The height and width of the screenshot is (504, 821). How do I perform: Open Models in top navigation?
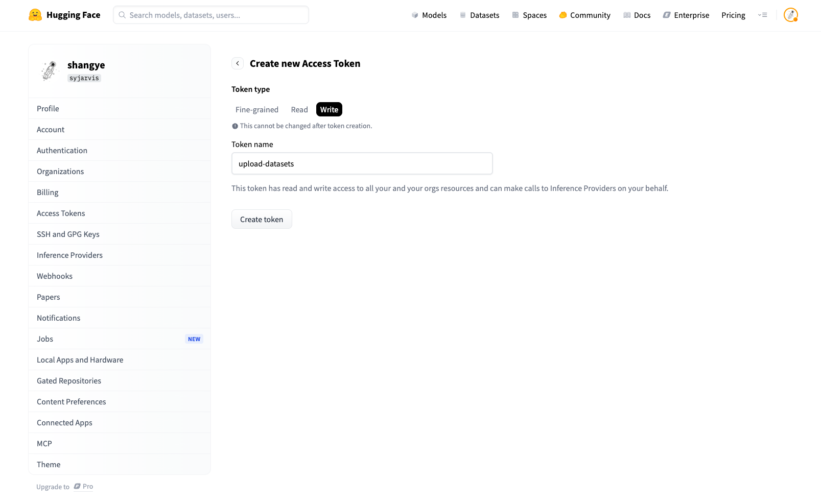click(x=429, y=15)
